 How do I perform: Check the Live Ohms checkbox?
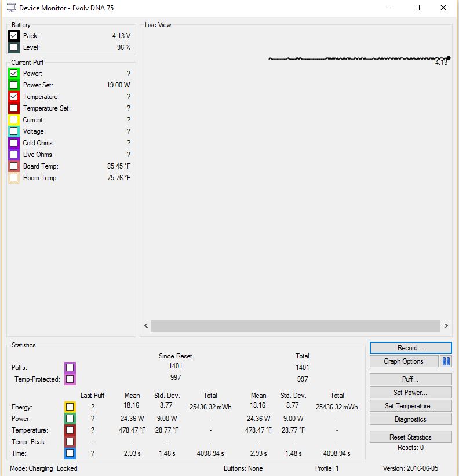(14, 155)
